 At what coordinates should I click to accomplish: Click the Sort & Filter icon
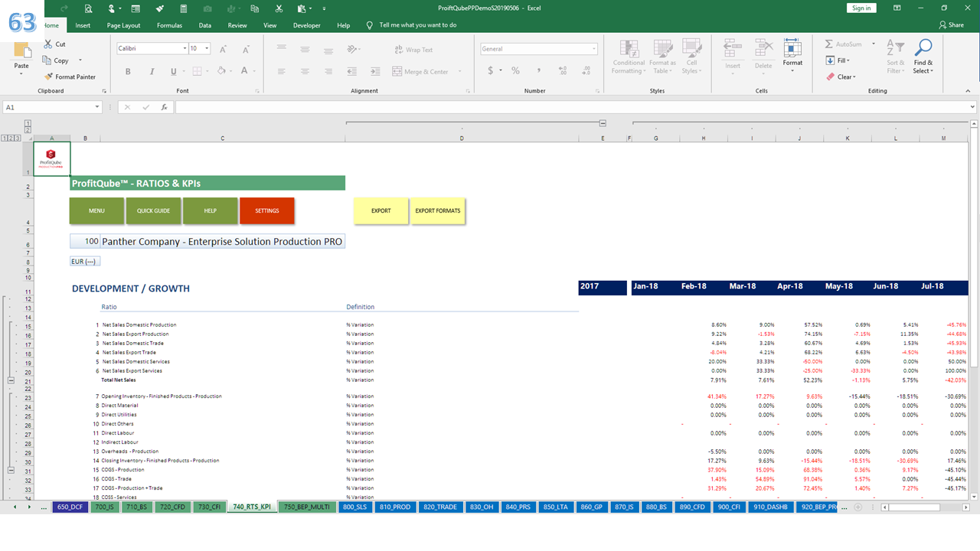coord(895,48)
